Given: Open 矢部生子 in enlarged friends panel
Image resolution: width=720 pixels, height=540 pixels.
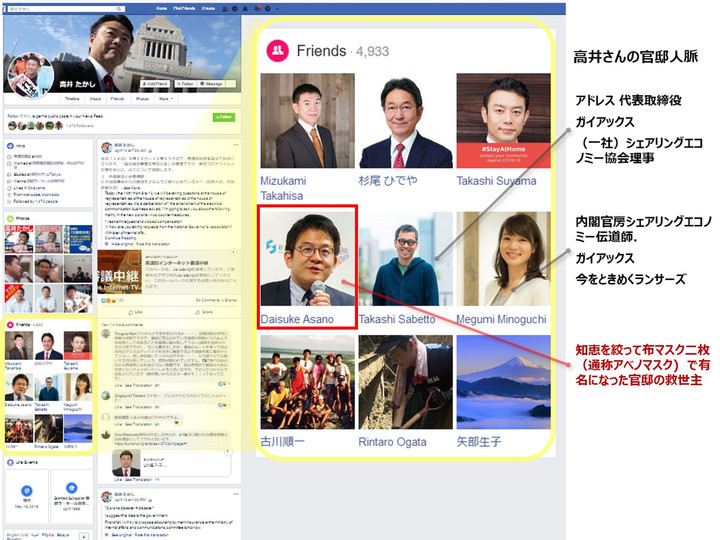Looking at the screenshot, I should 478,442.
